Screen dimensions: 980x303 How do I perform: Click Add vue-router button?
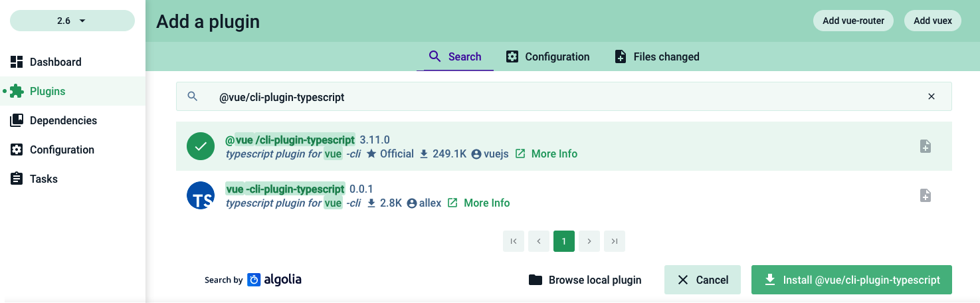[x=853, y=21]
